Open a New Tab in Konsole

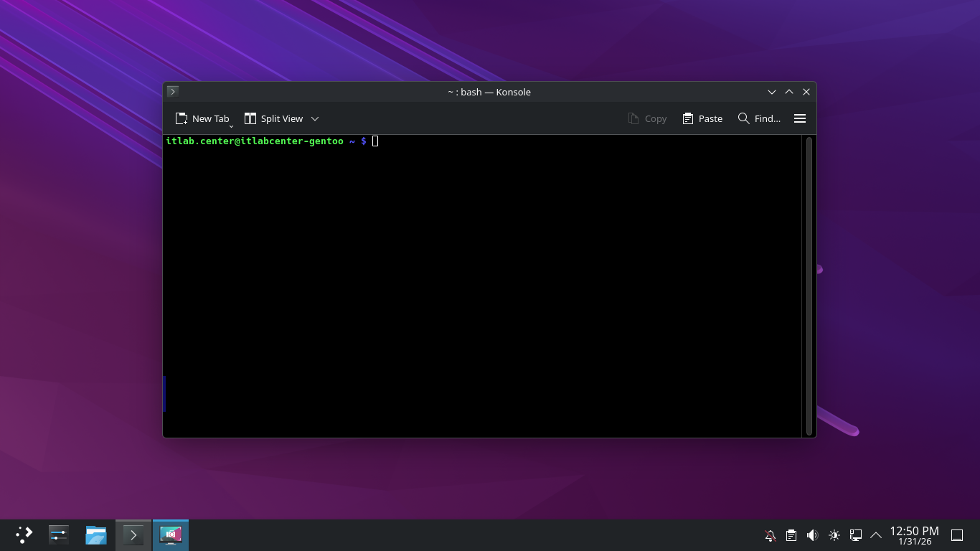click(202, 119)
